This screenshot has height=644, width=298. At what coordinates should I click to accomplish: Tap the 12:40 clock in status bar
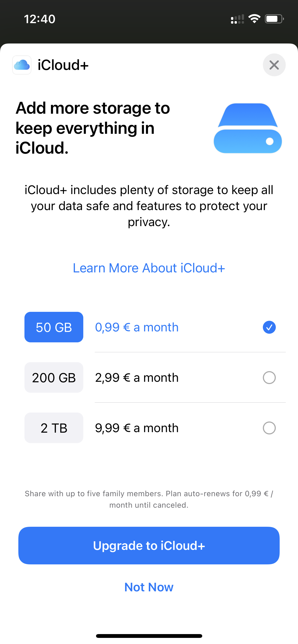(x=39, y=19)
